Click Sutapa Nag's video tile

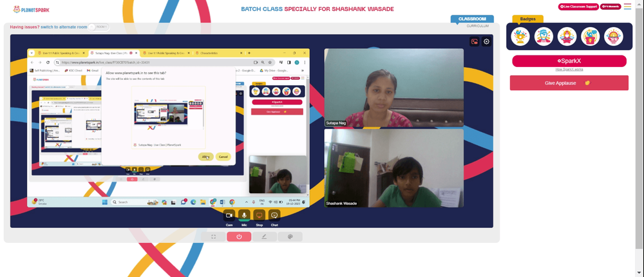tap(394, 88)
